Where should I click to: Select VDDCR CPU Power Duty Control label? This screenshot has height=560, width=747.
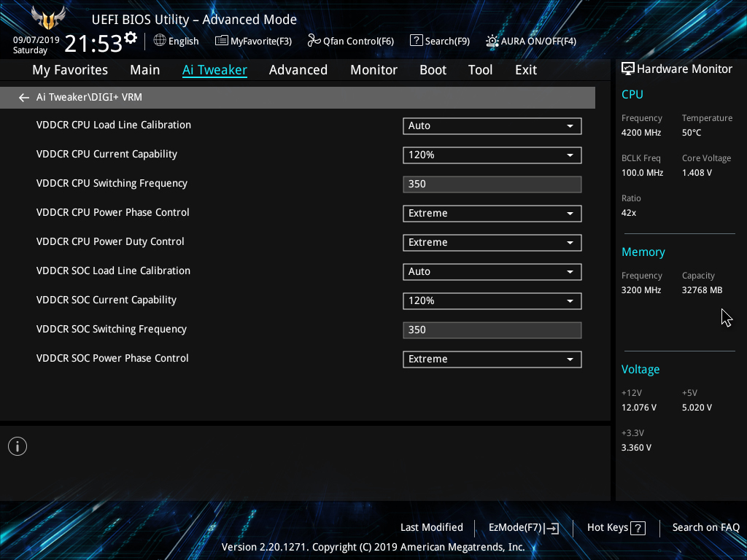click(110, 241)
